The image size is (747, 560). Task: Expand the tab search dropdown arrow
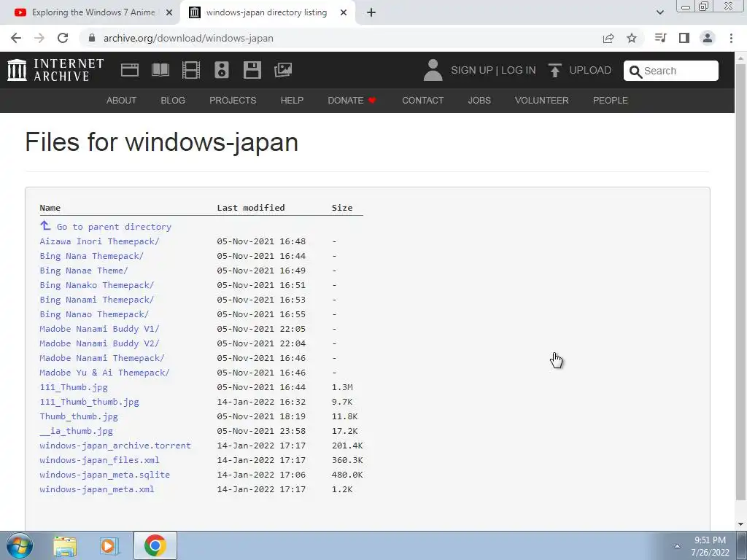[659, 12]
